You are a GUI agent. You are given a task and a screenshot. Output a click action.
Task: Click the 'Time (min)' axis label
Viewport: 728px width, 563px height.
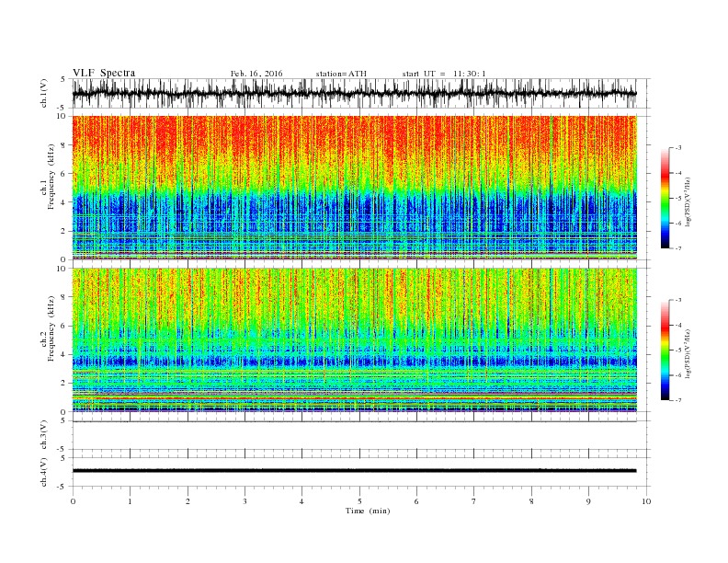click(x=368, y=511)
